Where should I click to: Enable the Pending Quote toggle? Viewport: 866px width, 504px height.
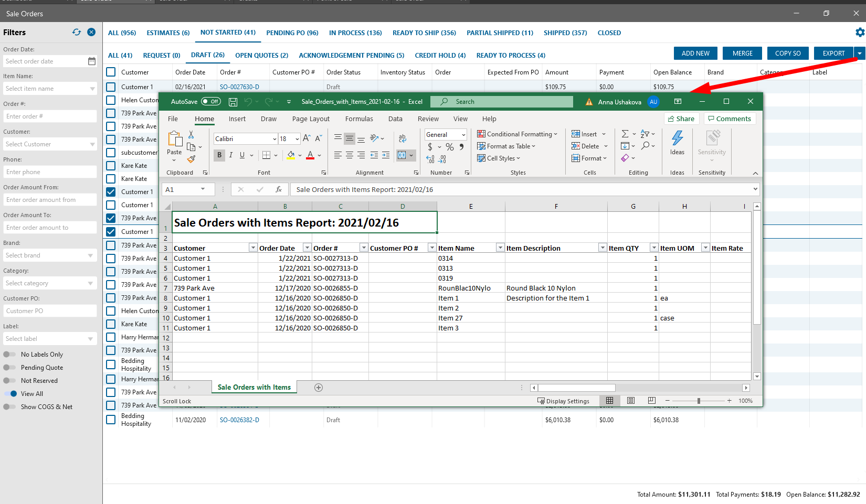[x=10, y=368]
